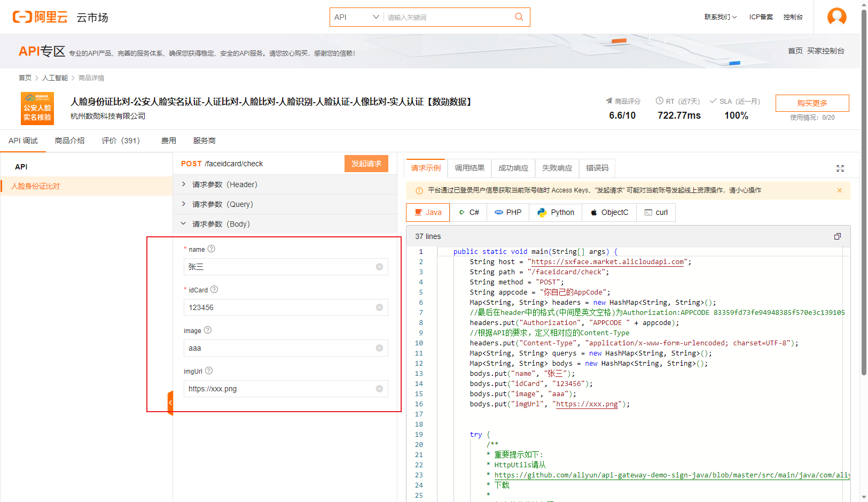Go to 买家控制台
Screen dimensions: 868x502
point(826,51)
